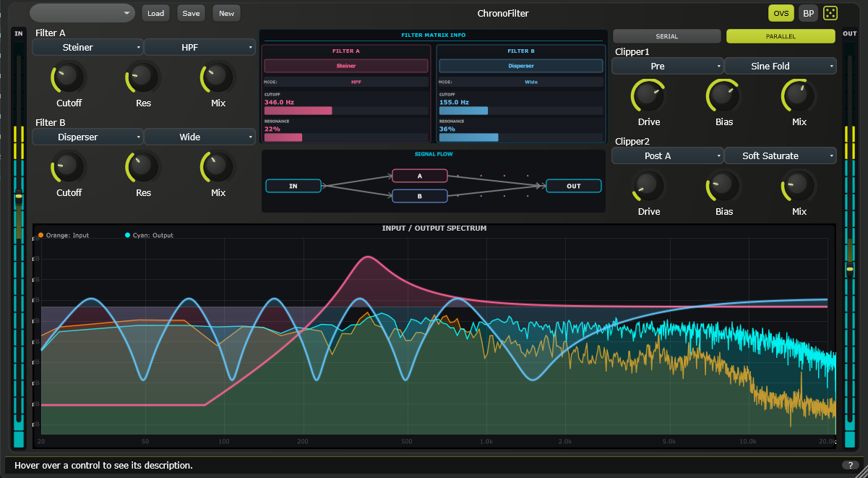Toggle the OVS oversampling button
Screen dimensions: 868x478
pyautogui.click(x=781, y=13)
